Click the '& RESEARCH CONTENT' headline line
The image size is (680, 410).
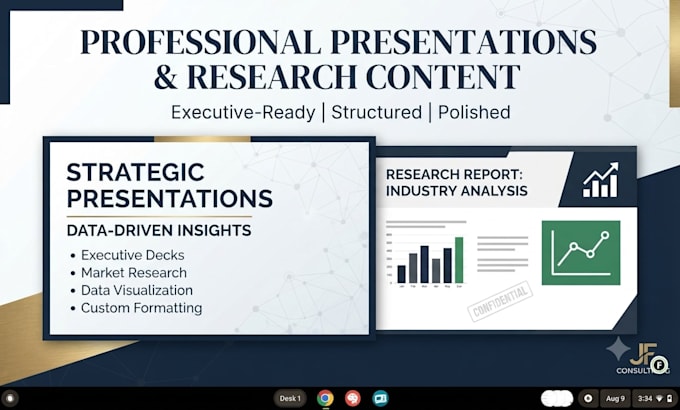pos(337,76)
